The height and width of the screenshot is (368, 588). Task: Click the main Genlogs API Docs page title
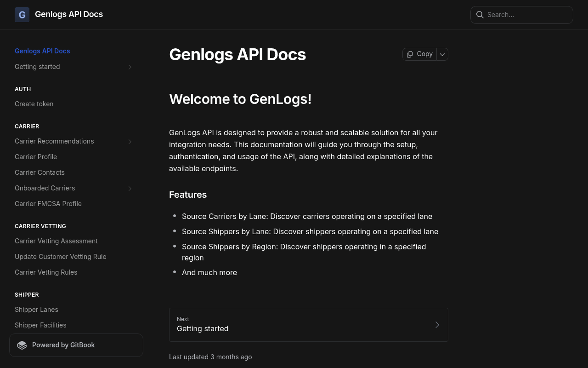click(x=237, y=54)
